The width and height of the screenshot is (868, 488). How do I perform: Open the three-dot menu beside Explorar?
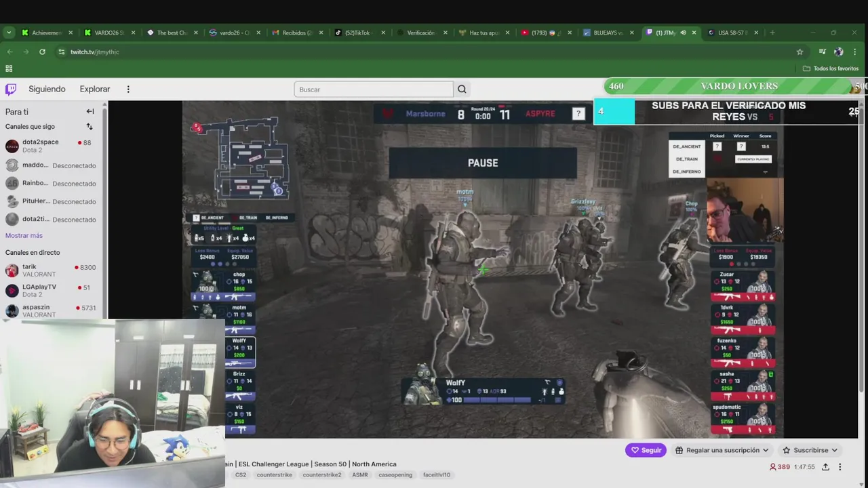coord(128,89)
